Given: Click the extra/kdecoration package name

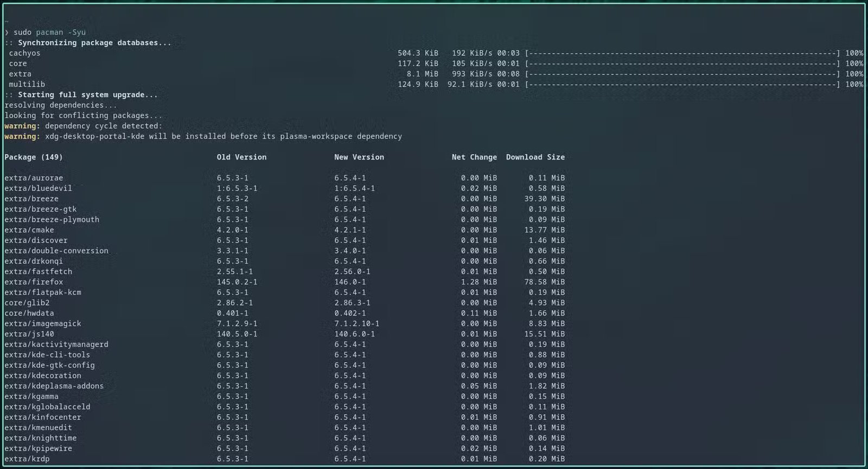Looking at the screenshot, I should (x=43, y=376).
